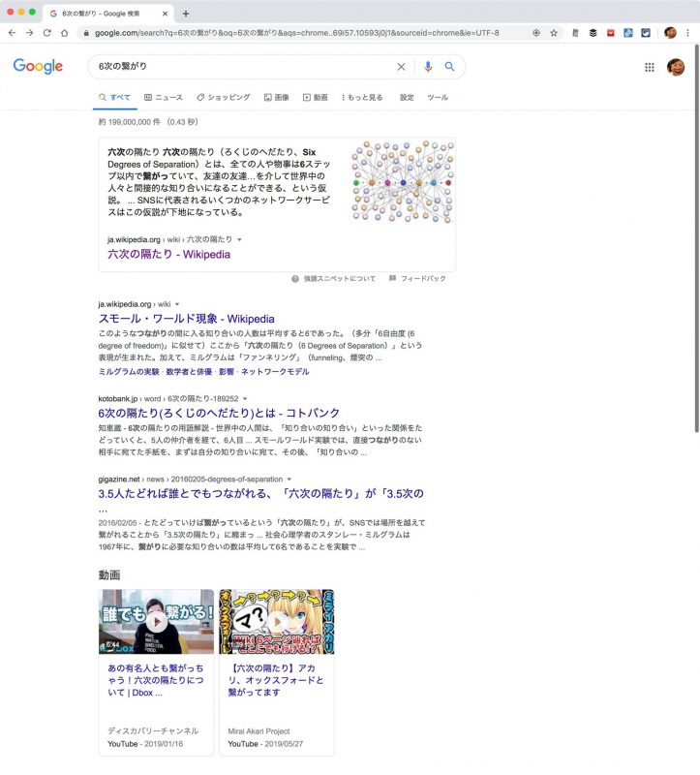Open the gigazine 3.5人たどれば result
Image resolution: width=700 pixels, height=775 pixels.
point(260,493)
